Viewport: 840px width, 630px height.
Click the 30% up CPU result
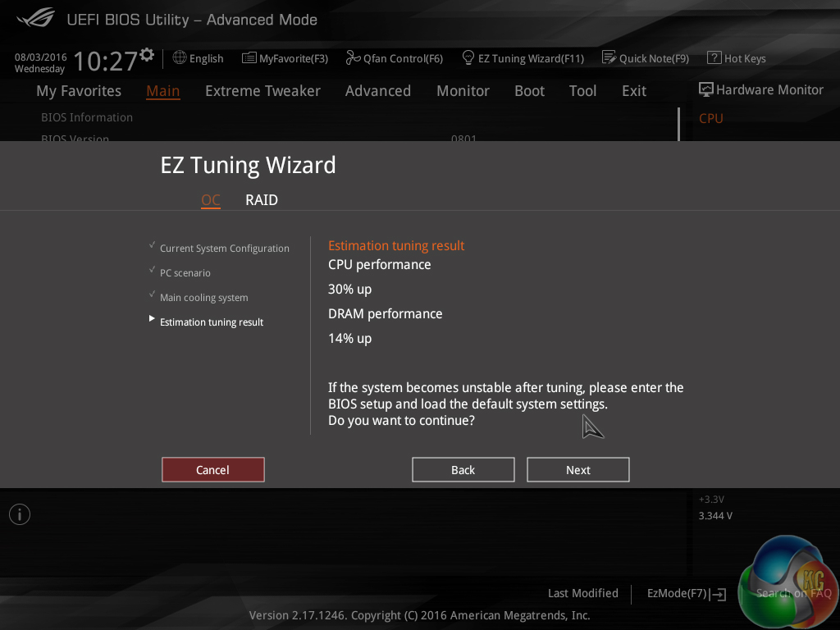click(349, 290)
